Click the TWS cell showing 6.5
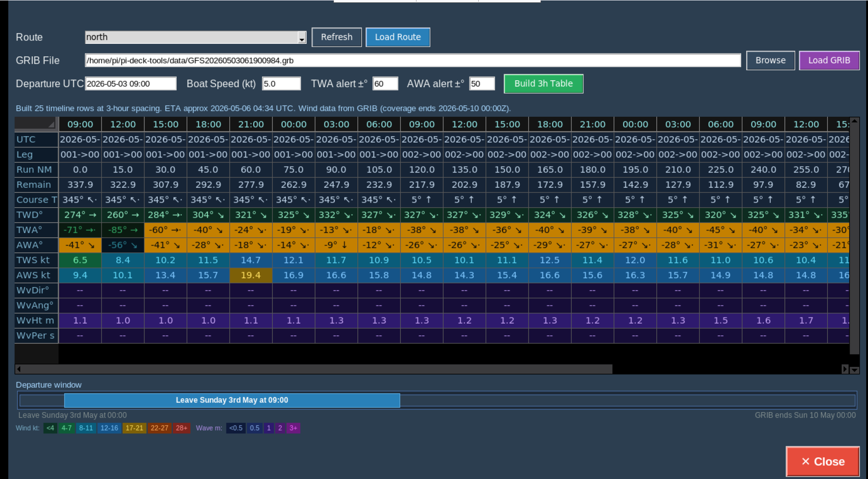 coord(80,260)
